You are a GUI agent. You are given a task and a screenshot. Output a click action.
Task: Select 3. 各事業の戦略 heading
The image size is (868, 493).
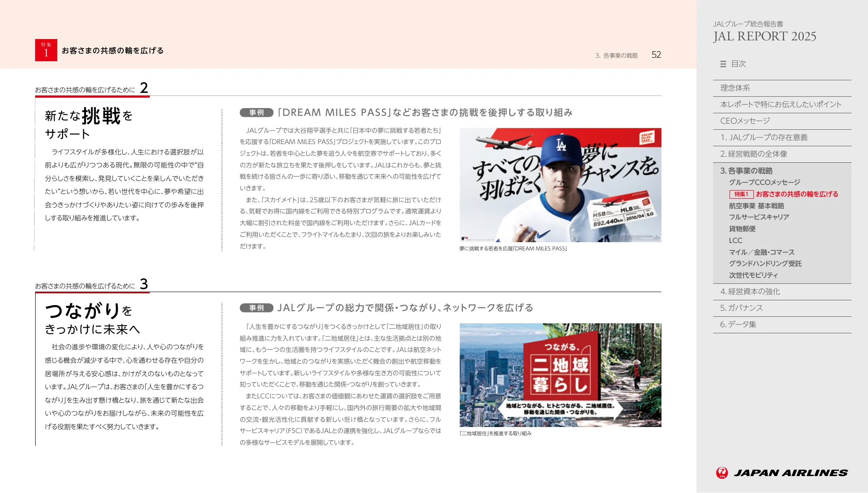click(746, 171)
